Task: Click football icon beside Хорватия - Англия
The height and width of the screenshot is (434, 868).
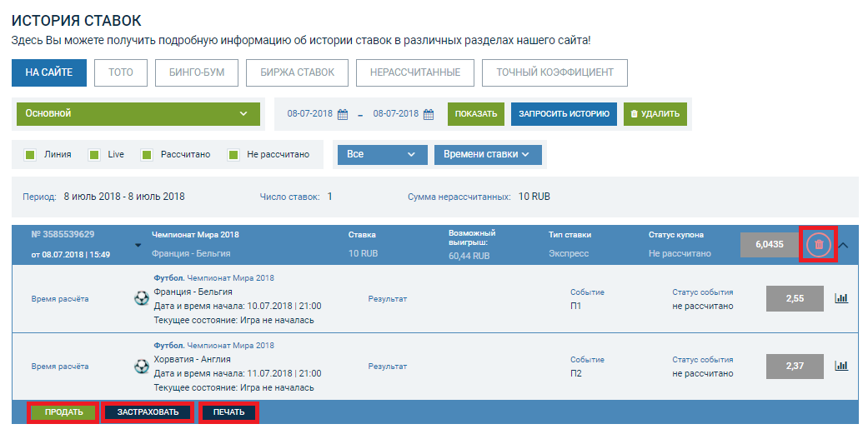Action: click(x=142, y=366)
